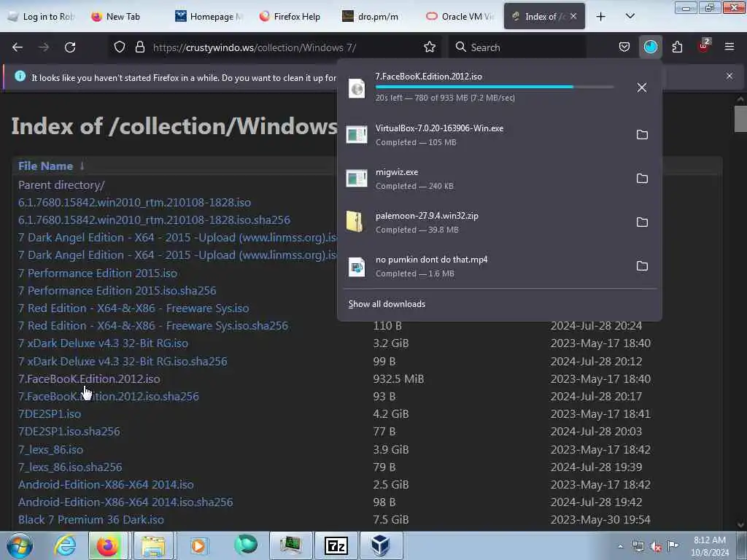Bookmark this page with the star

pyautogui.click(x=429, y=47)
